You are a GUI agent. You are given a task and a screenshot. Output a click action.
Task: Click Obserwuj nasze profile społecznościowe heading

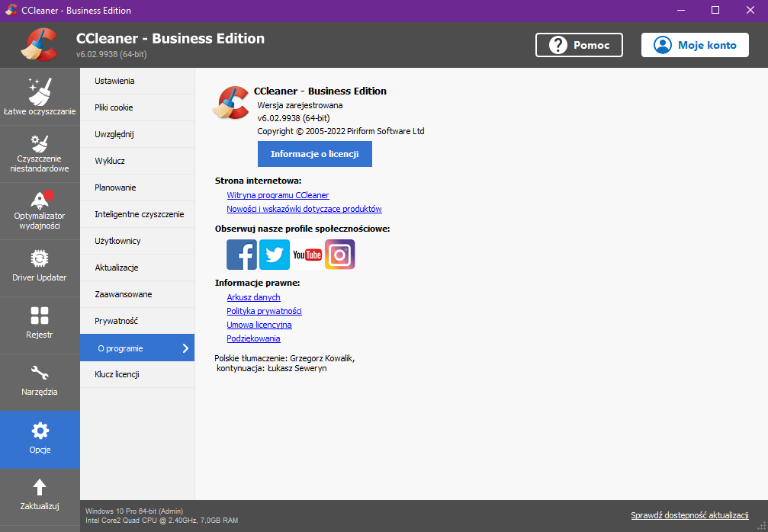(x=302, y=229)
